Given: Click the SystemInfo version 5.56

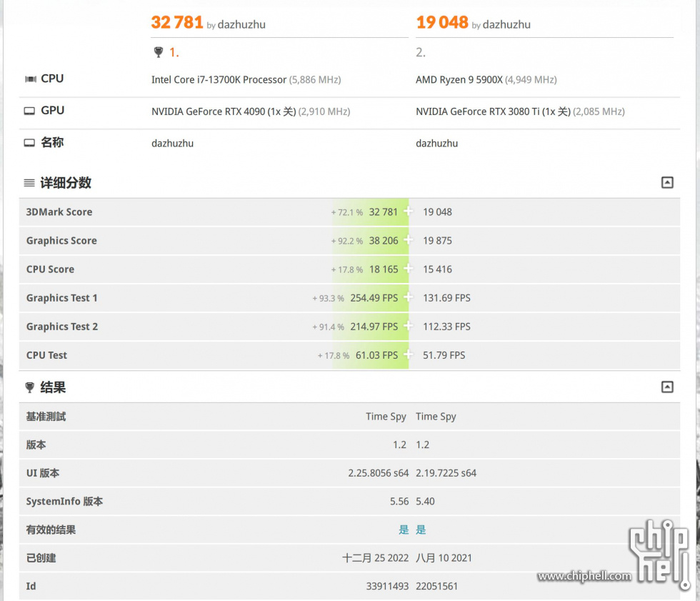Looking at the screenshot, I should tap(399, 502).
